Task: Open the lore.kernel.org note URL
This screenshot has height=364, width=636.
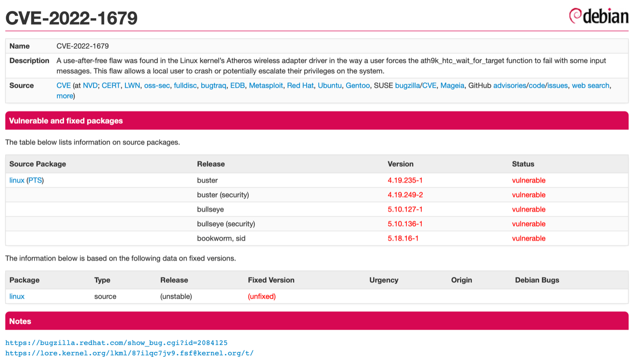Action: [129, 353]
